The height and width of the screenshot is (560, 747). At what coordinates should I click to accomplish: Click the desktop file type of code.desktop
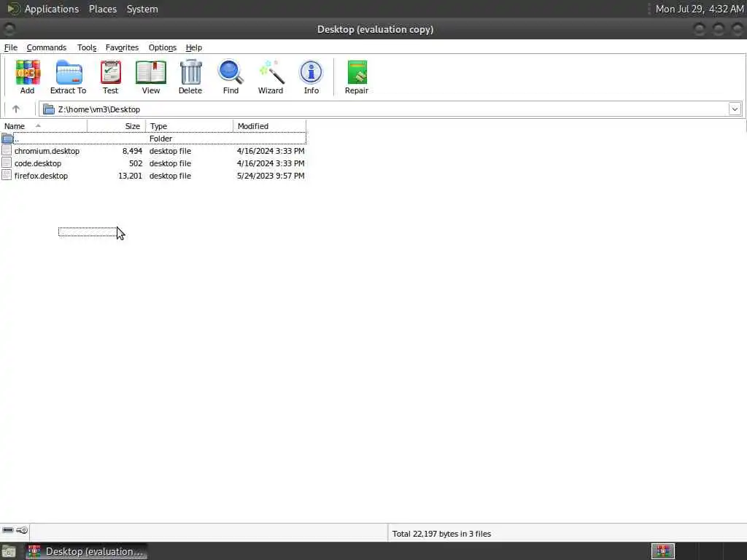tap(170, 163)
